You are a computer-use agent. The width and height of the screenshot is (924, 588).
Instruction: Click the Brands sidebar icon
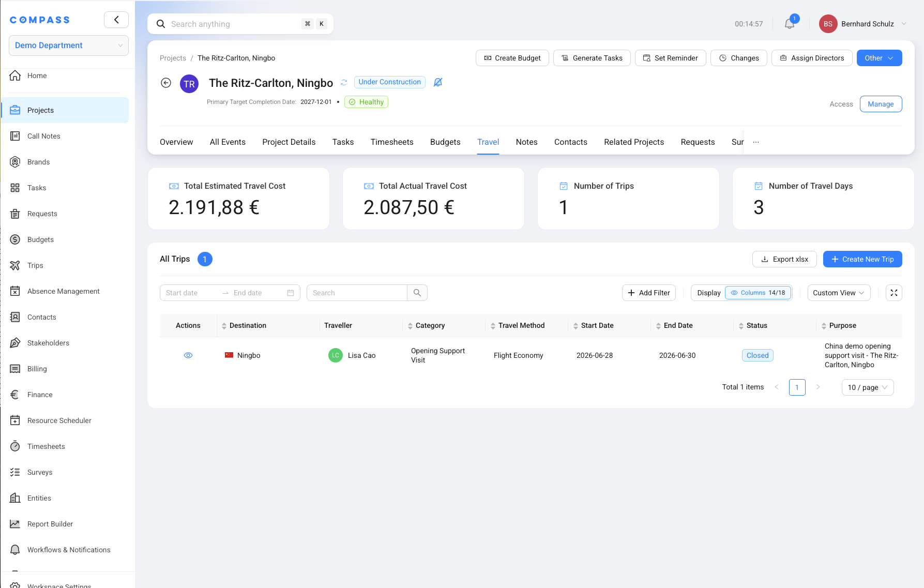(x=15, y=162)
